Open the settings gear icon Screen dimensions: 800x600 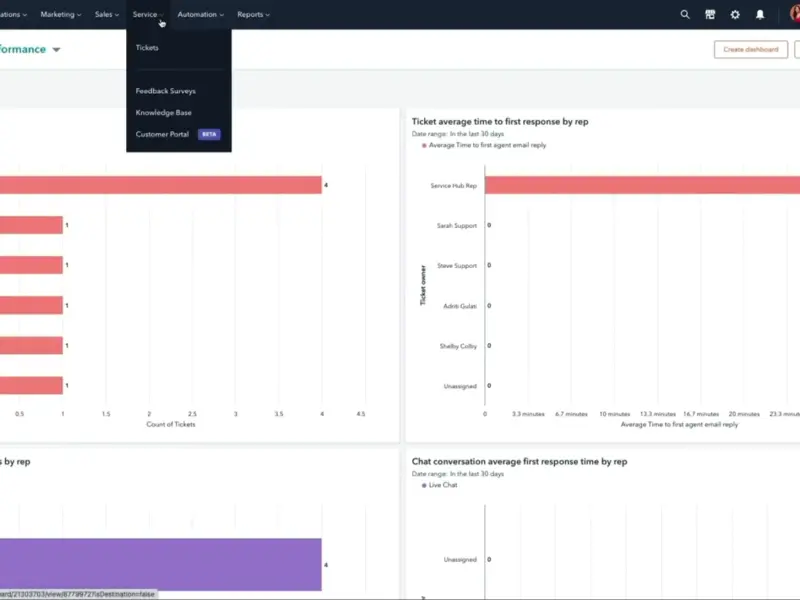click(x=735, y=15)
